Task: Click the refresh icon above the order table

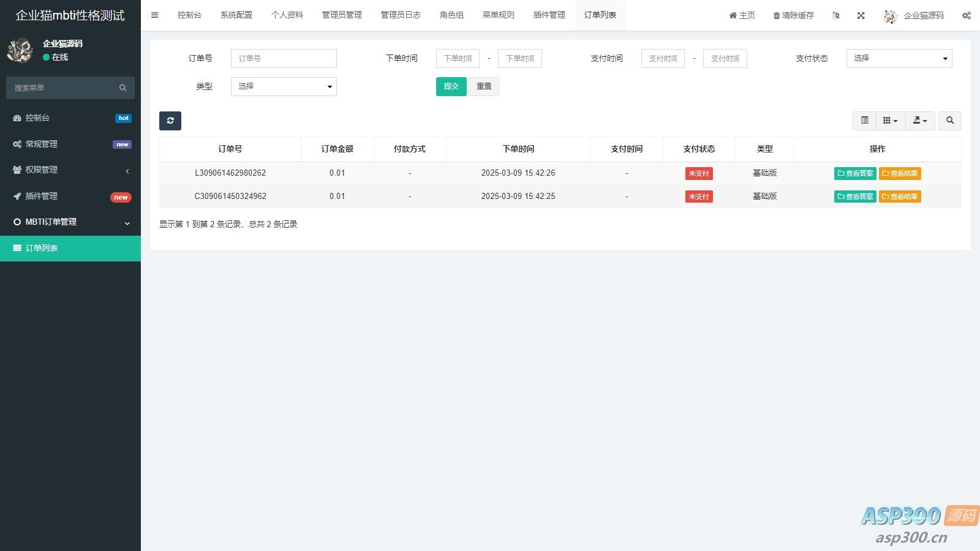Action: pos(170,121)
